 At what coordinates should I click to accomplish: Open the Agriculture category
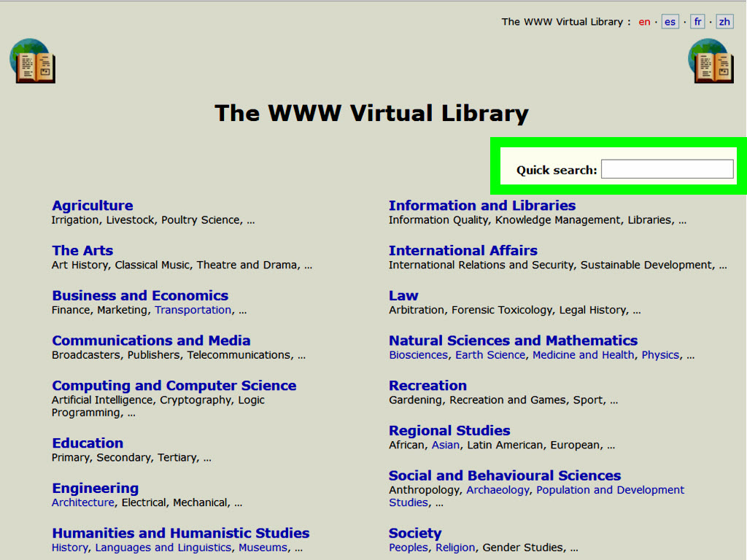(93, 205)
